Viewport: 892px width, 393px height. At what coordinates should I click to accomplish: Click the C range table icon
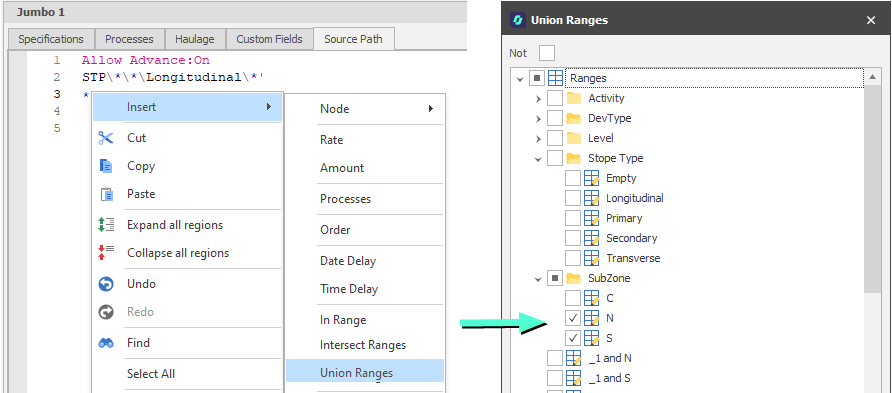[x=592, y=298]
